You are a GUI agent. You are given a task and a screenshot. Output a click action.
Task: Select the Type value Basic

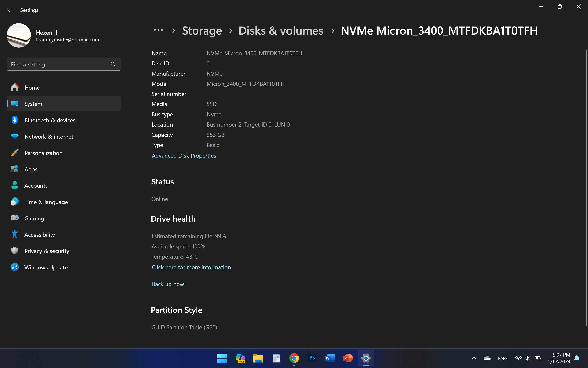213,145
